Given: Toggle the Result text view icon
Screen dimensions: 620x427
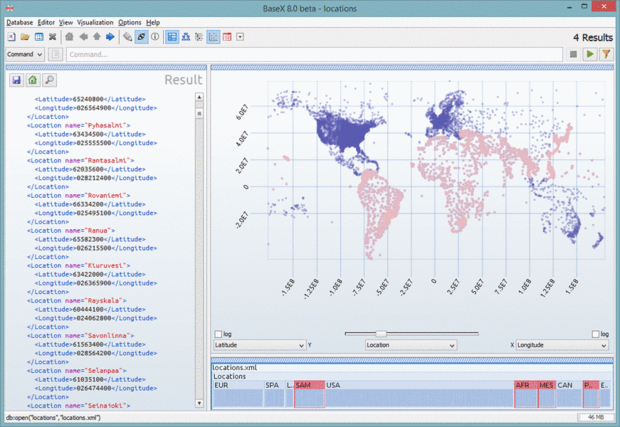Looking at the screenshot, I should [x=172, y=37].
